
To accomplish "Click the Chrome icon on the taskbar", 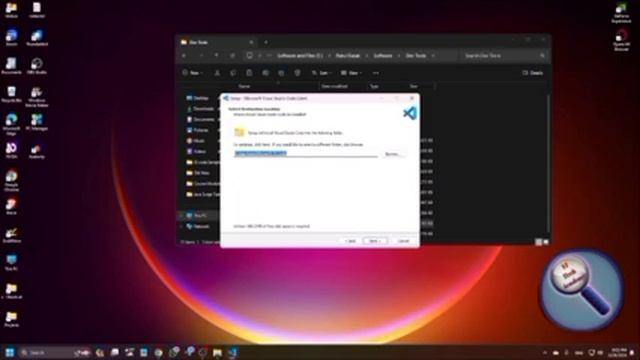I will click(158, 352).
